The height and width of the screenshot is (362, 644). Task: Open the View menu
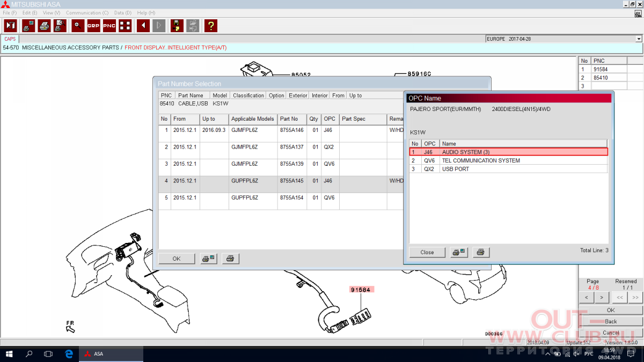point(52,13)
